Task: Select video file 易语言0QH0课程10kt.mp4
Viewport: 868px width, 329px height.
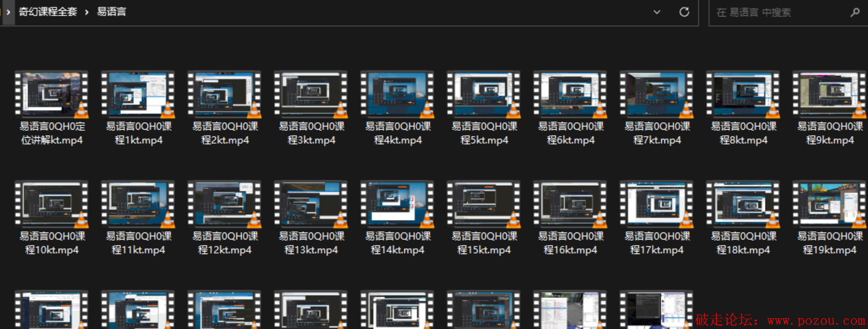Action: (x=52, y=205)
